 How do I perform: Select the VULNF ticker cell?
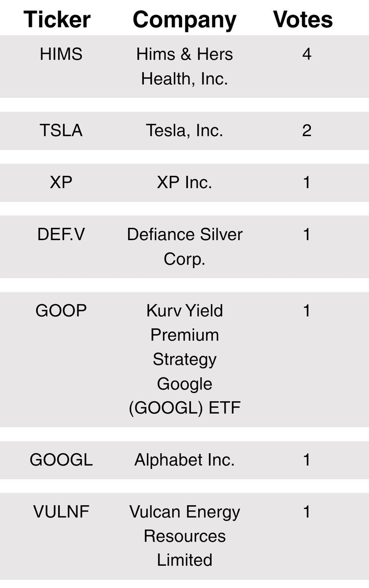click(x=61, y=512)
